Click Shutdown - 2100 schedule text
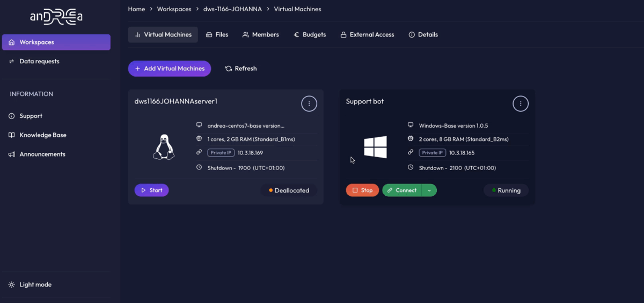 (457, 168)
